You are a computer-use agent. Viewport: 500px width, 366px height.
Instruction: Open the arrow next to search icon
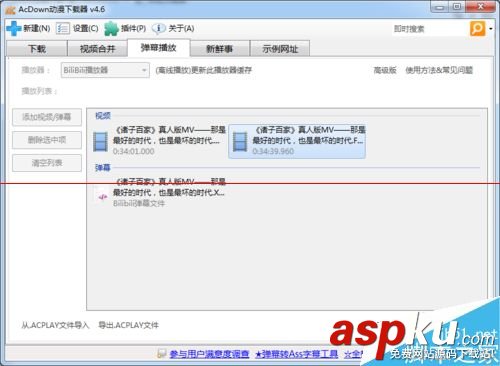click(x=491, y=29)
